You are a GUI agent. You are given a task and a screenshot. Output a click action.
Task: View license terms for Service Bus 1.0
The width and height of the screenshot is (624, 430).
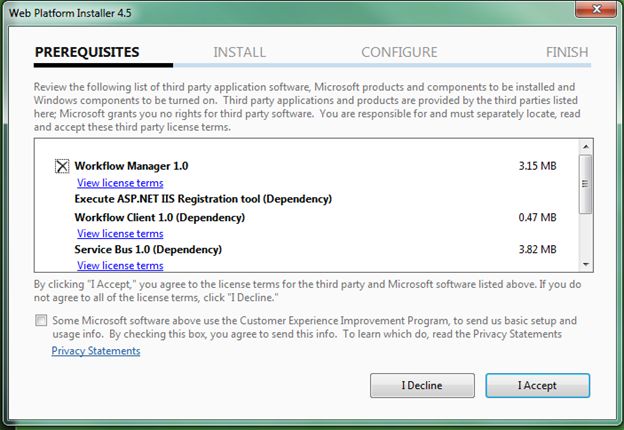coord(120,265)
